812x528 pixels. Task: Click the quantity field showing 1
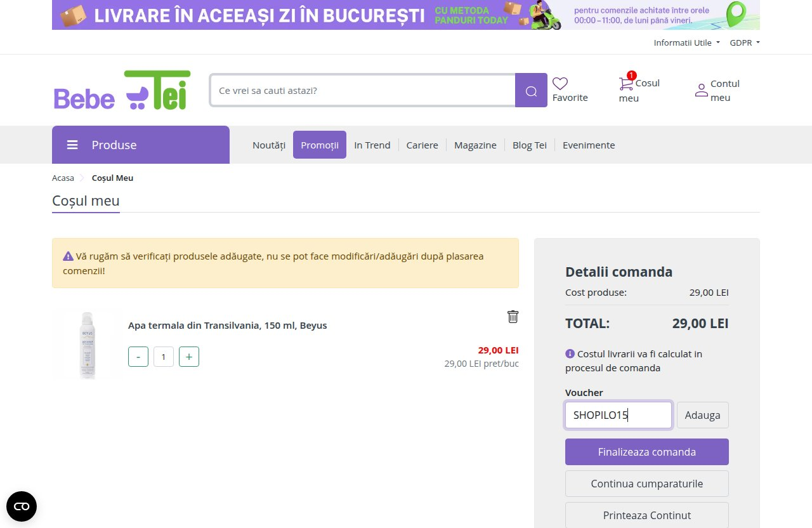[x=164, y=357]
